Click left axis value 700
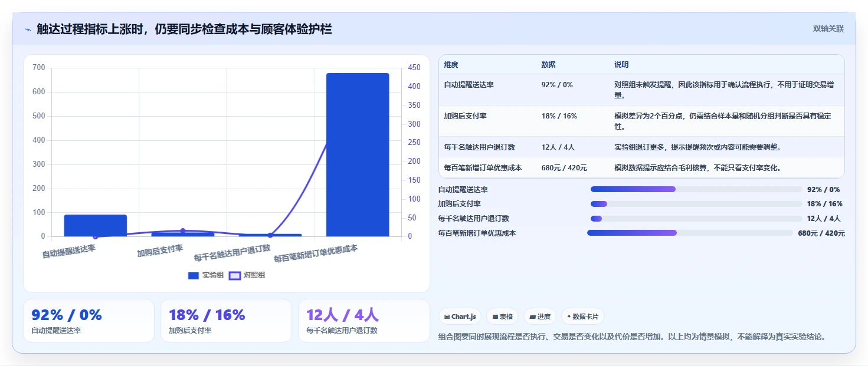Image resolution: width=868 pixels, height=366 pixels. pyautogui.click(x=39, y=68)
